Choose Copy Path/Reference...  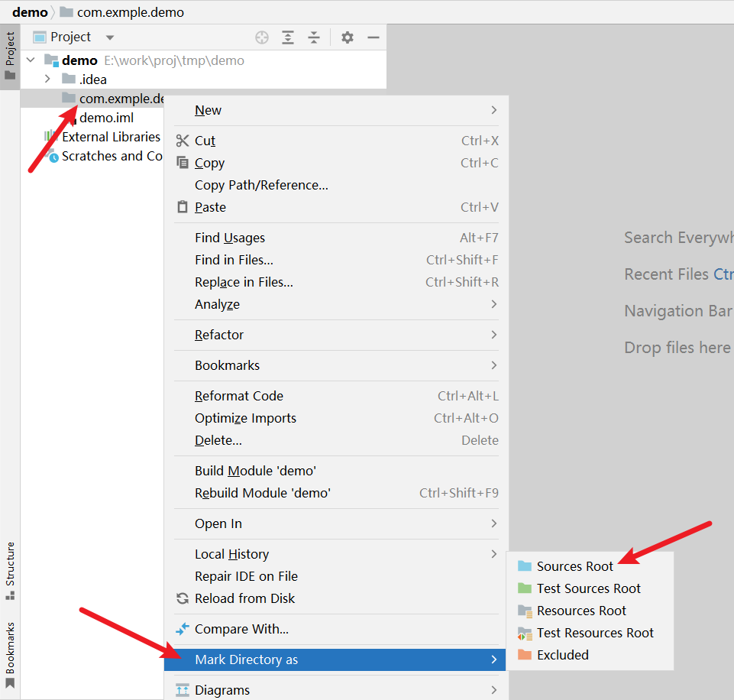[x=336, y=185]
